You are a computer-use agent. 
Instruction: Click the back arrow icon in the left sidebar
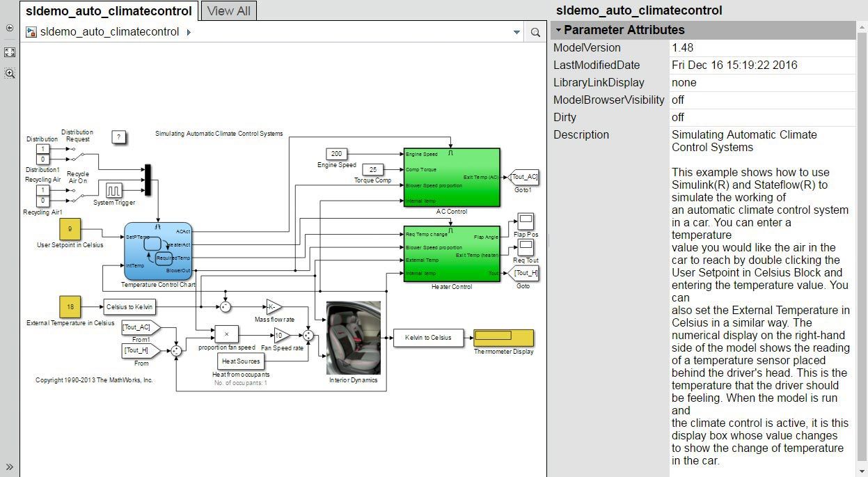point(10,28)
